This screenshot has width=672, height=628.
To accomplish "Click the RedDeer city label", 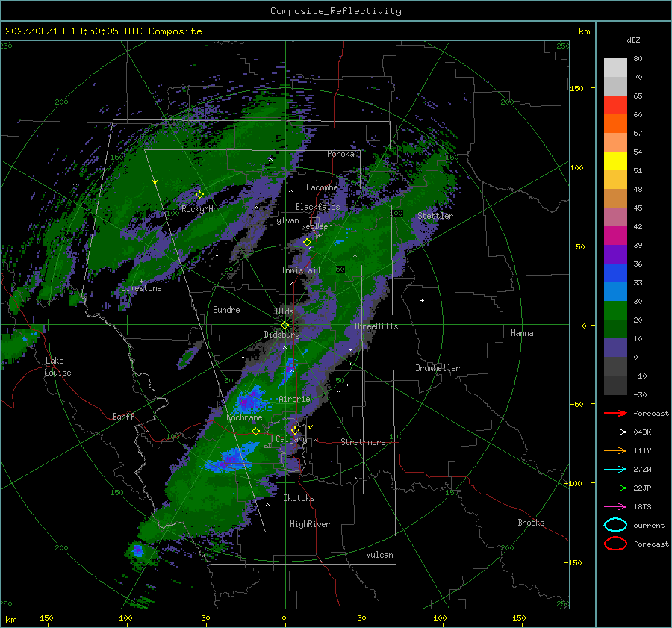I will coord(317,226).
